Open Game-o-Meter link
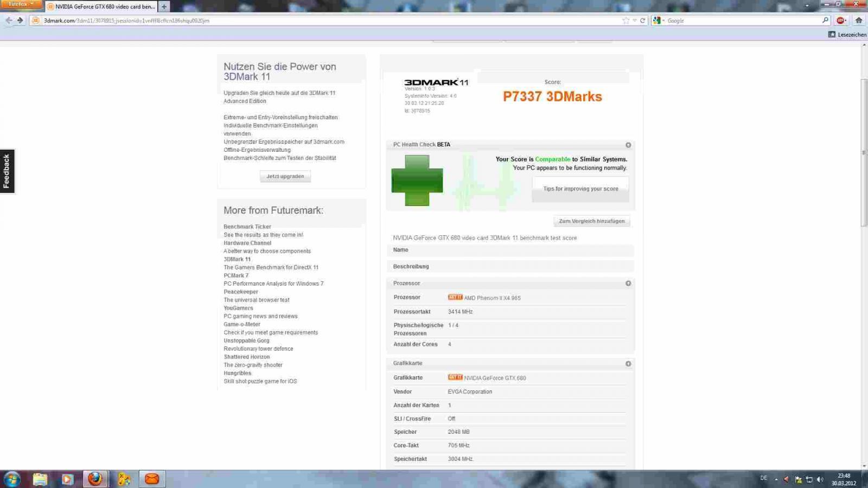The height and width of the screenshot is (488, 868). (x=242, y=324)
